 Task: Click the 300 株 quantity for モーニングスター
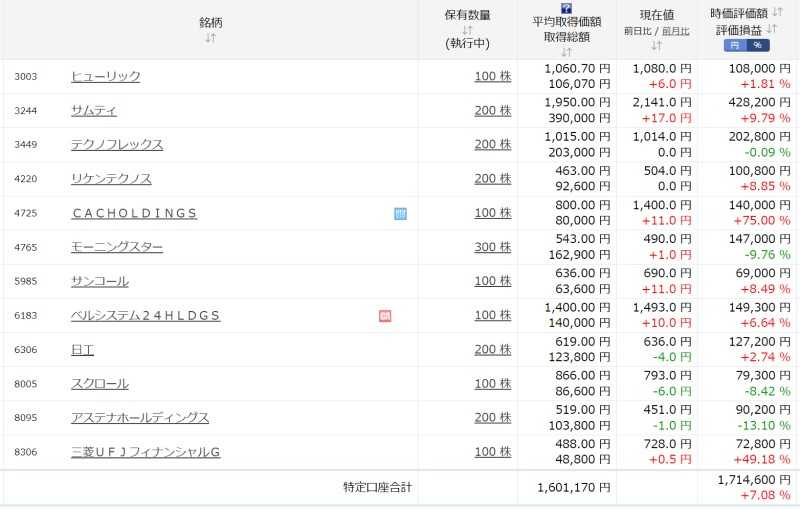pos(493,247)
